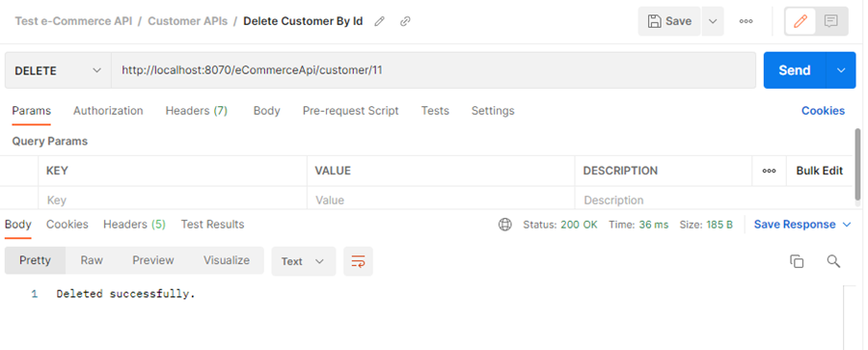Click the 200 OK status text
Screen dimensions: 868x350
pyautogui.click(x=579, y=225)
